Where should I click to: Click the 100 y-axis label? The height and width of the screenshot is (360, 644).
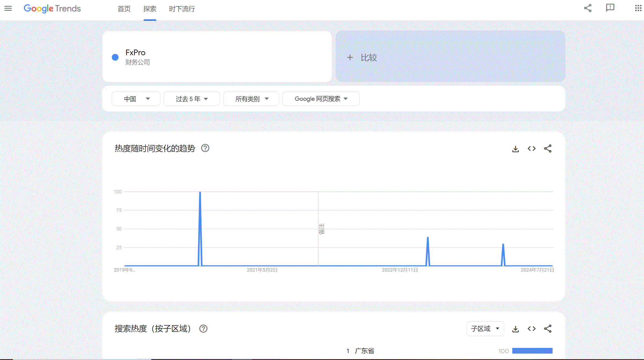click(x=117, y=192)
